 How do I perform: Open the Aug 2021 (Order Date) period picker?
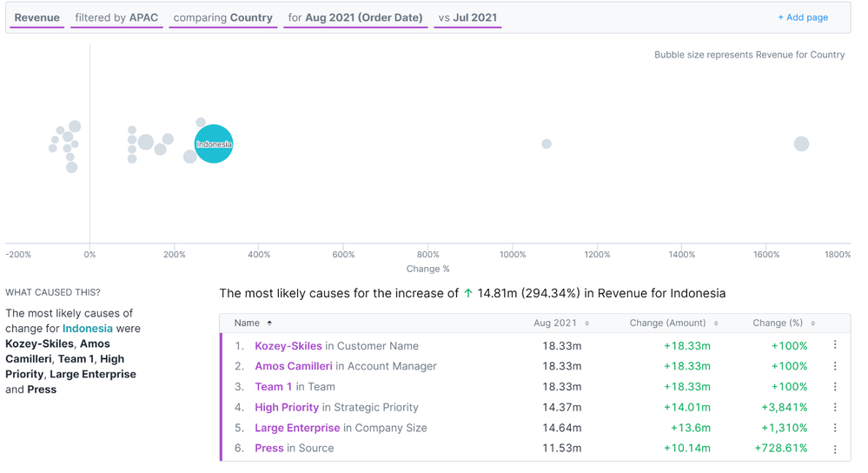pyautogui.click(x=355, y=17)
